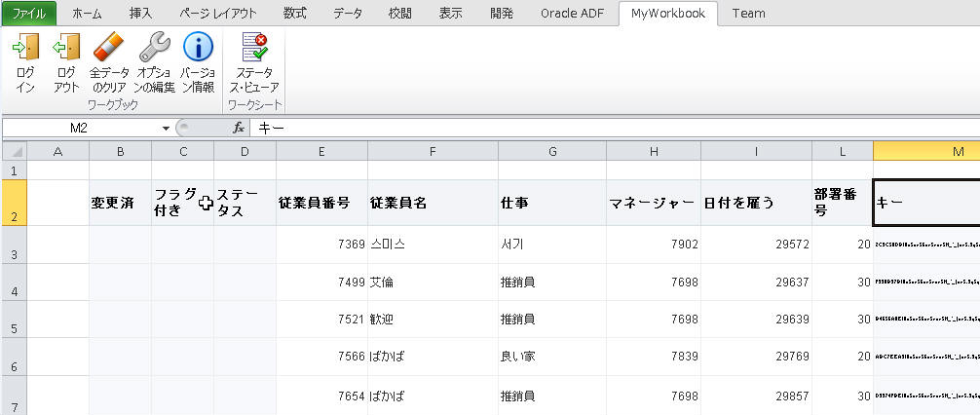Click the select-all corner of the sheet

14,151
